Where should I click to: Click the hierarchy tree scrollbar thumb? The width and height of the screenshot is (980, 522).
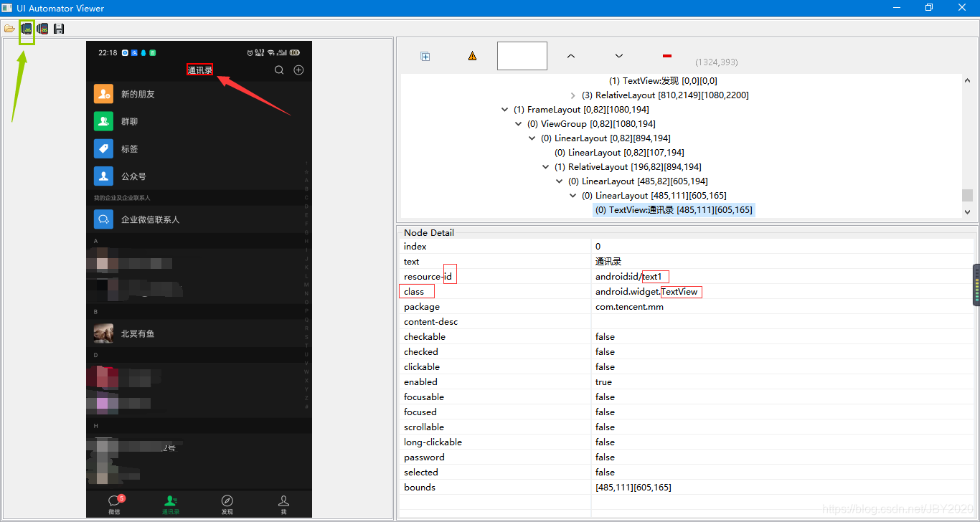point(967,196)
